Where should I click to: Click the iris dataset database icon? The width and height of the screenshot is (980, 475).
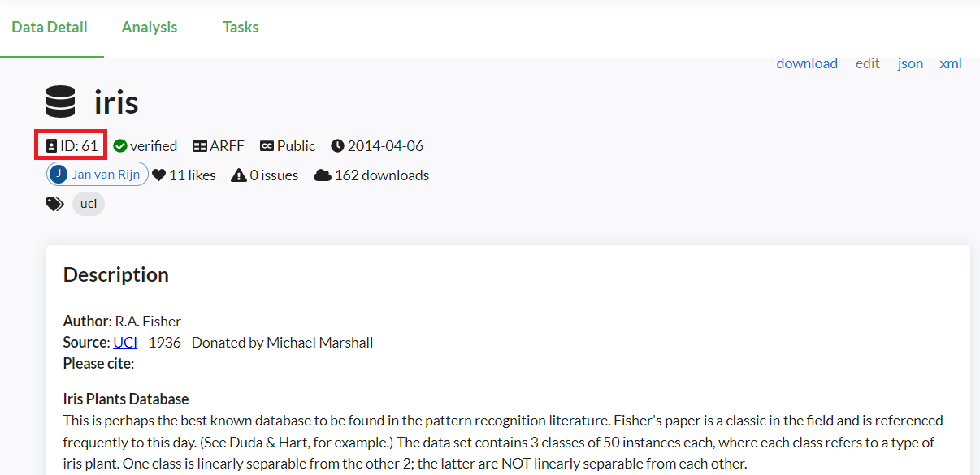click(x=61, y=102)
